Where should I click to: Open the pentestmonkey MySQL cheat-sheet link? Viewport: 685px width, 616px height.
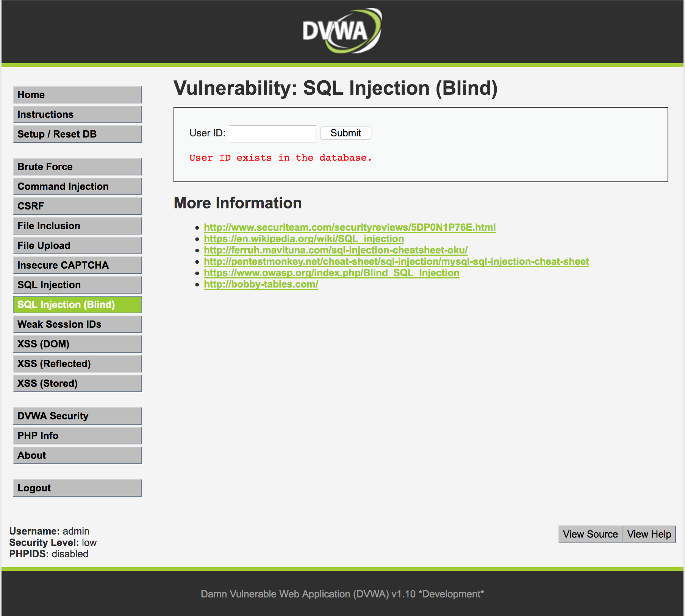pos(396,261)
